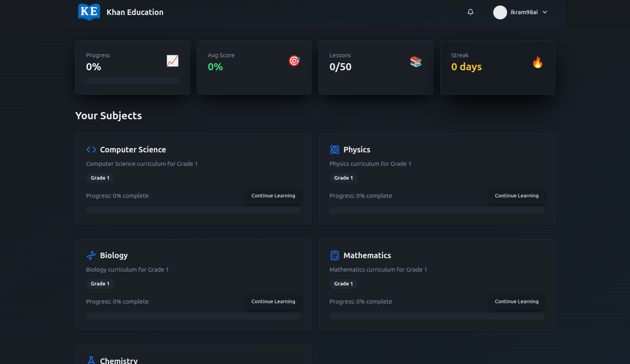Image resolution: width=630 pixels, height=364 pixels.
Task: Click the 0/50 Lessons count
Action: coord(340,67)
